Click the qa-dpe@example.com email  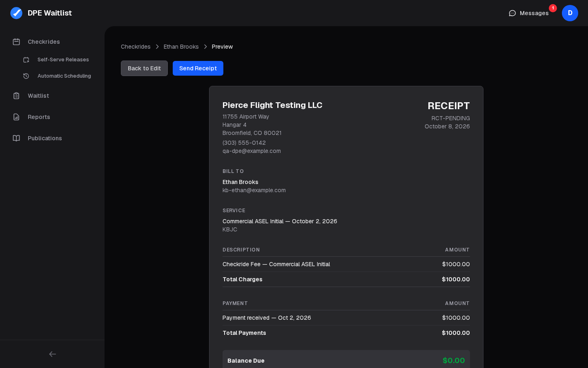click(x=252, y=151)
